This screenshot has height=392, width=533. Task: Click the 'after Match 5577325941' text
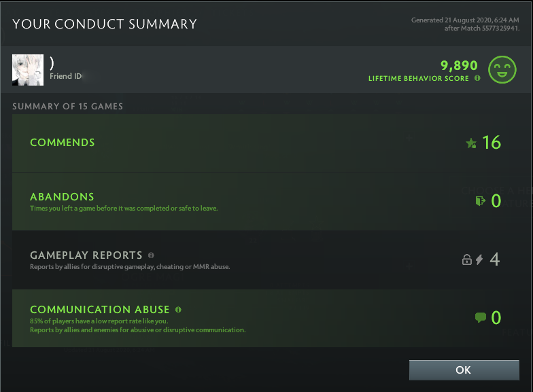coord(482,29)
